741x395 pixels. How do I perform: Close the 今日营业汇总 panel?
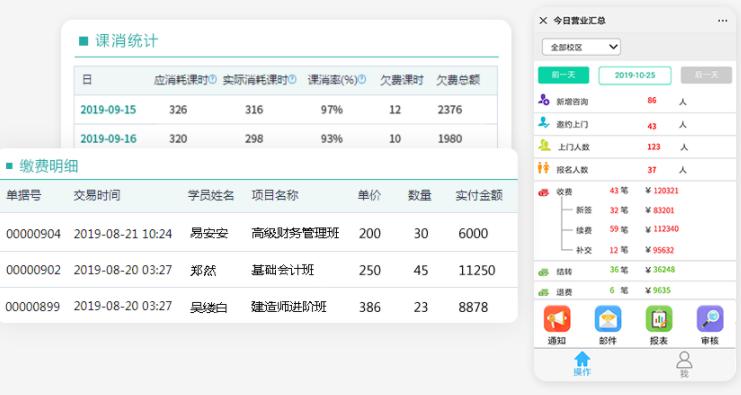[543, 20]
